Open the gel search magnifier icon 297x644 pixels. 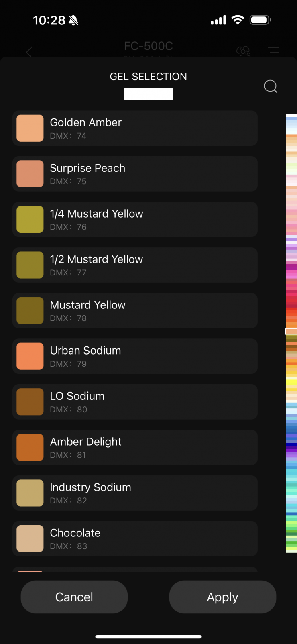point(271,86)
